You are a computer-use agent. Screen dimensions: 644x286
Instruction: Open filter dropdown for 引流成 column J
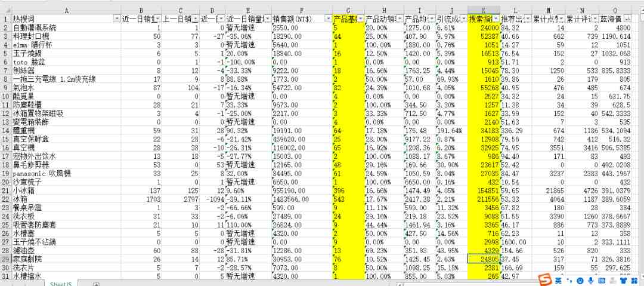point(463,19)
